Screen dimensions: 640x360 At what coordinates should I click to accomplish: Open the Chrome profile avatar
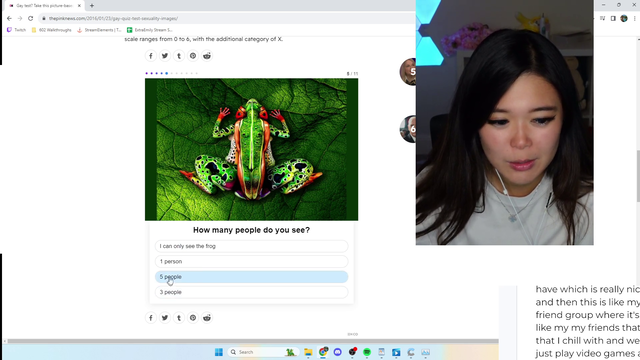click(624, 18)
